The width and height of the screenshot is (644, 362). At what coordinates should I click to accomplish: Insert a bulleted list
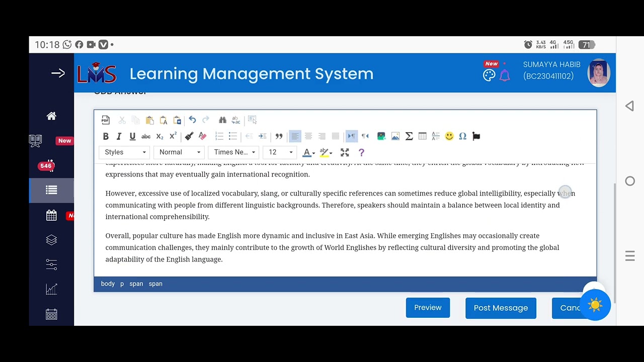coord(232,136)
